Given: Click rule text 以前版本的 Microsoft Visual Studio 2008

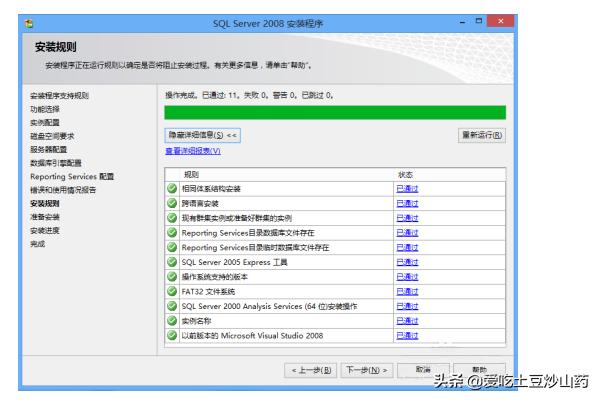Looking at the screenshot, I should (252, 336).
